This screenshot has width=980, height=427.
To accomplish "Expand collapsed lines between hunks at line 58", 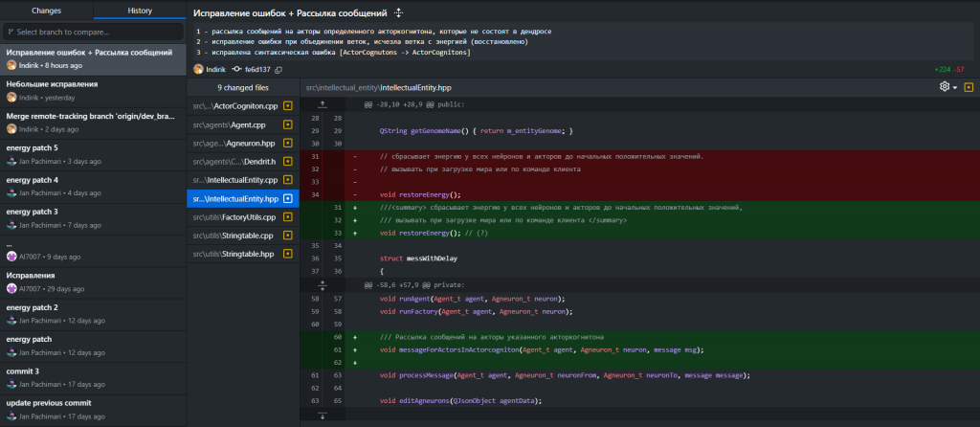I will (x=323, y=284).
